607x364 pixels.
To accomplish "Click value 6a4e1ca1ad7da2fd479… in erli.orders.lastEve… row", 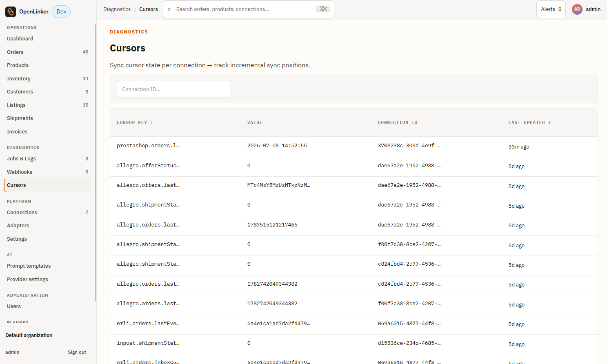I will pos(278,324).
